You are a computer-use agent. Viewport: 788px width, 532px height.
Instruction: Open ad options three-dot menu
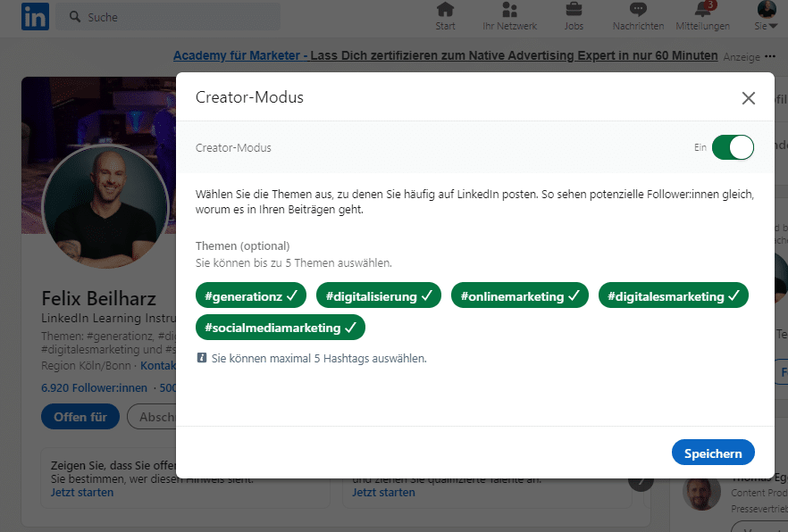click(770, 57)
